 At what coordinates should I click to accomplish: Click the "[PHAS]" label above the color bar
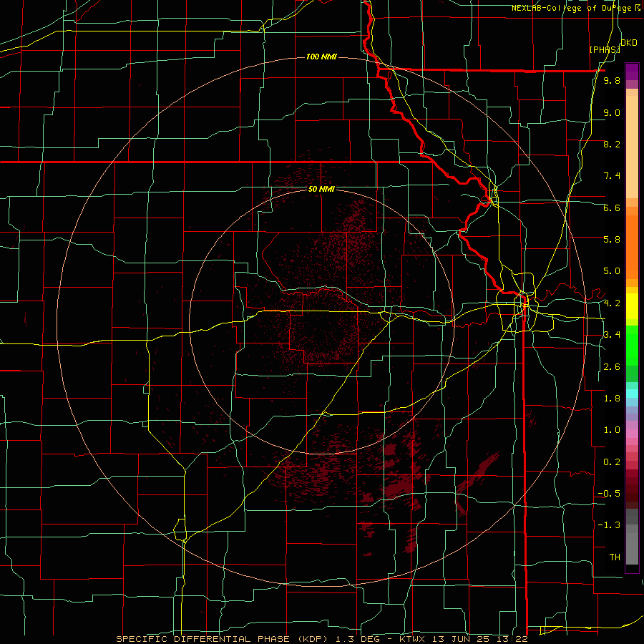point(605,49)
